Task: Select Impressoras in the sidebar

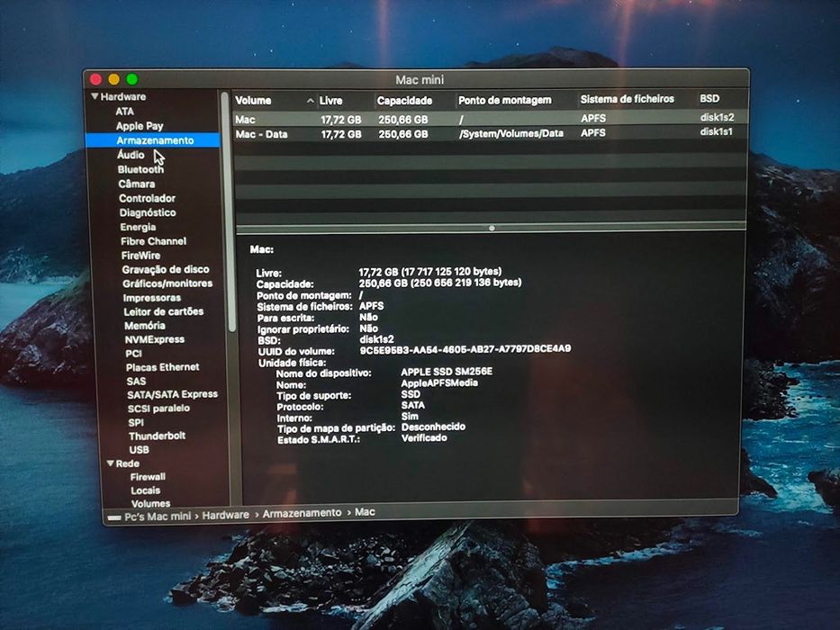Action: (151, 298)
